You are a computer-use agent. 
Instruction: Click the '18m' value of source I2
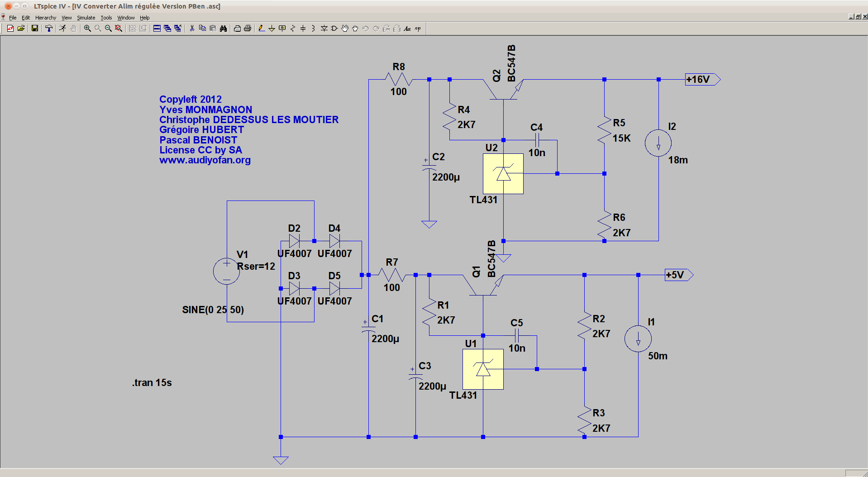678,160
